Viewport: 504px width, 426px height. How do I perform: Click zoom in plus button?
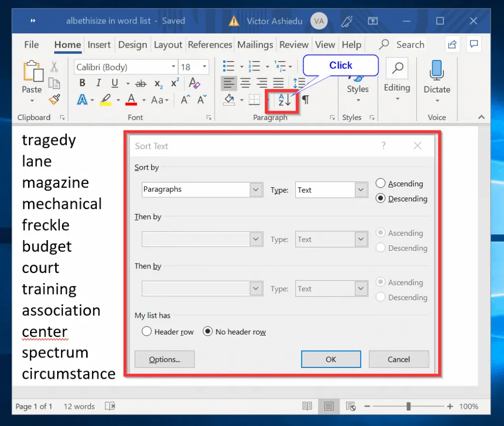(x=450, y=406)
